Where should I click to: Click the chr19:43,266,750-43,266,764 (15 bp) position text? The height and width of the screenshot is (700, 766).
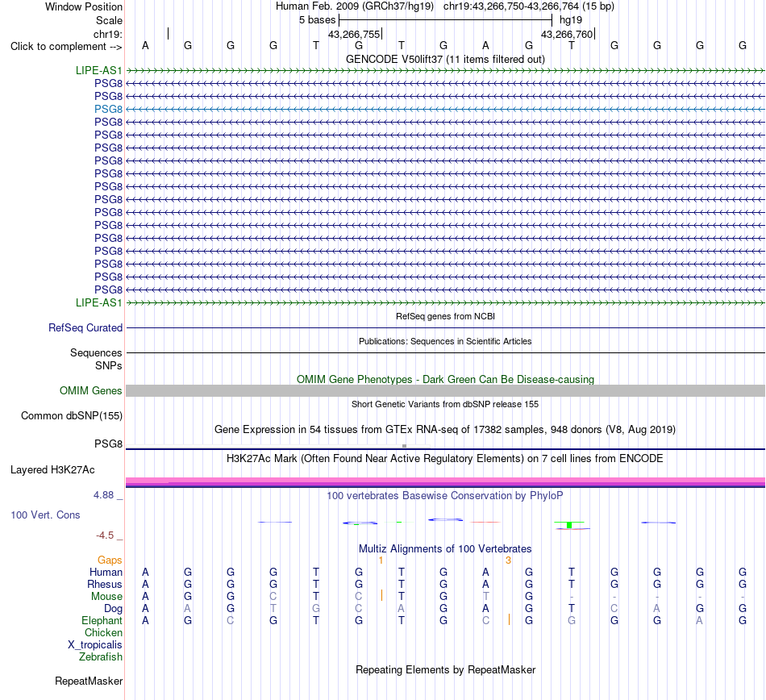coord(529,6)
